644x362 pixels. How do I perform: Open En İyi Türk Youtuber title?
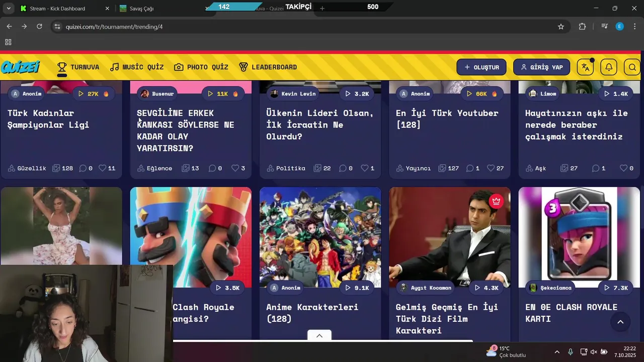[x=447, y=119]
